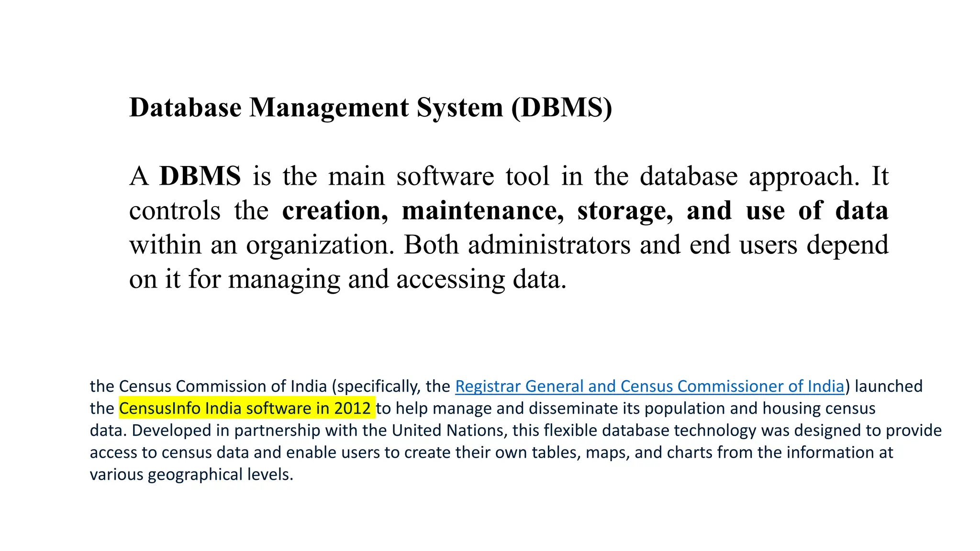Click the line 'on it for managing and accessing data'
This screenshot has height=551, width=980.
click(347, 279)
